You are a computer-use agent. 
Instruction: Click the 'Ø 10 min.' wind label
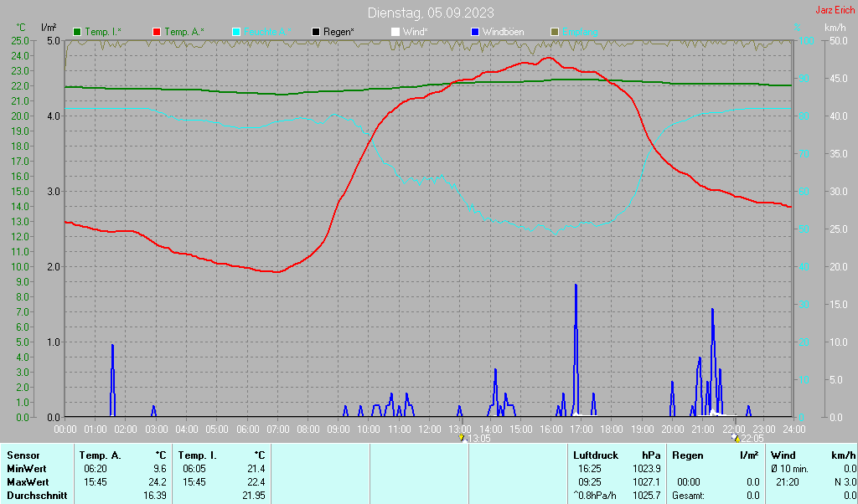coord(789,469)
